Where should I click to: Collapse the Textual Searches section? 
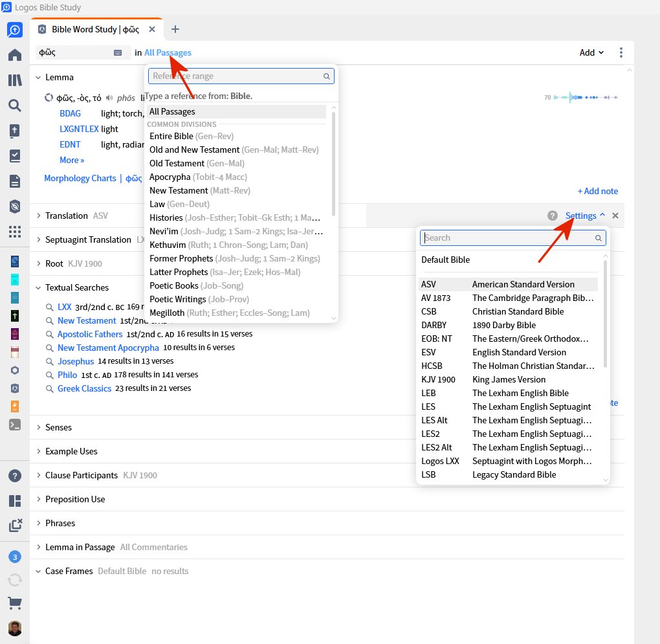click(38, 287)
